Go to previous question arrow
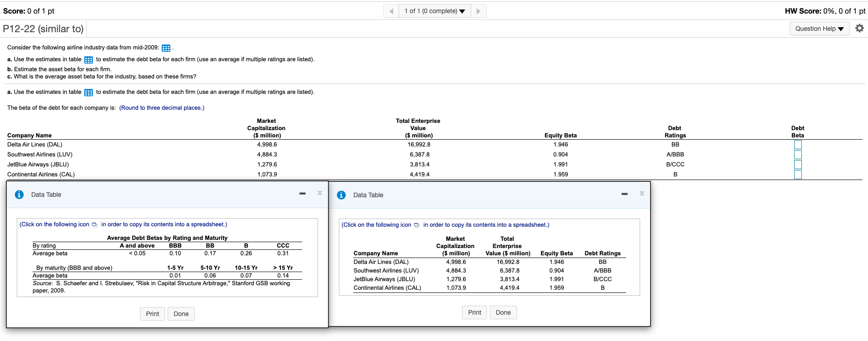 point(391,11)
